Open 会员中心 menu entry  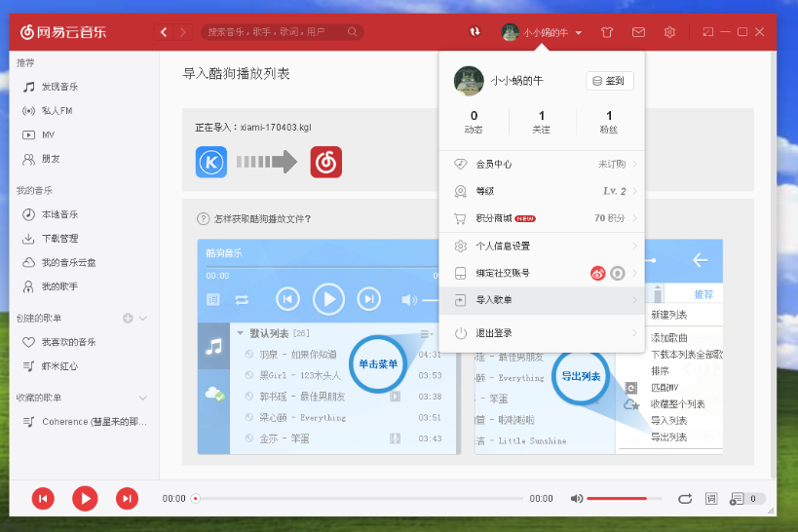tap(542, 164)
